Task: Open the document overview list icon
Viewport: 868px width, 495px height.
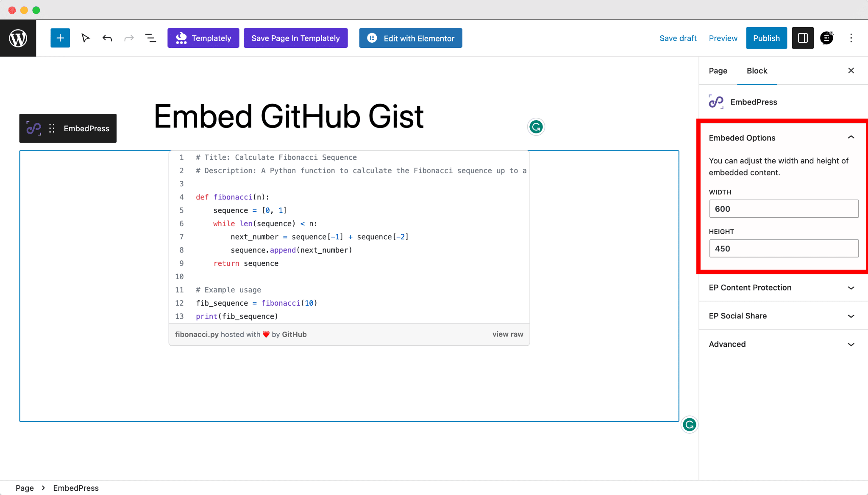Action: (150, 38)
